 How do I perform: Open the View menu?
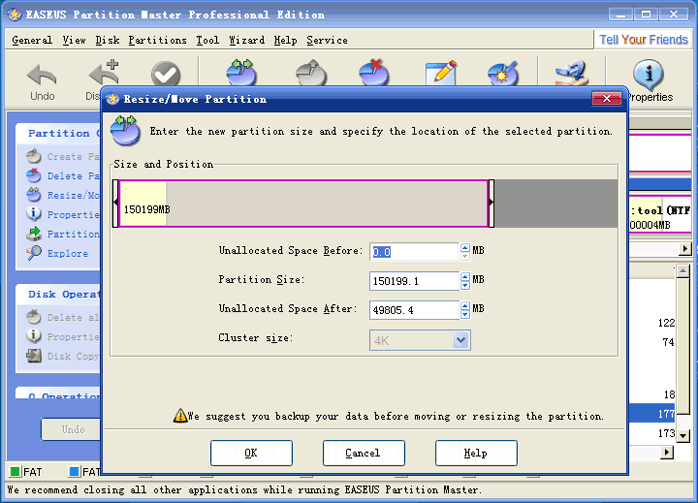tap(74, 40)
